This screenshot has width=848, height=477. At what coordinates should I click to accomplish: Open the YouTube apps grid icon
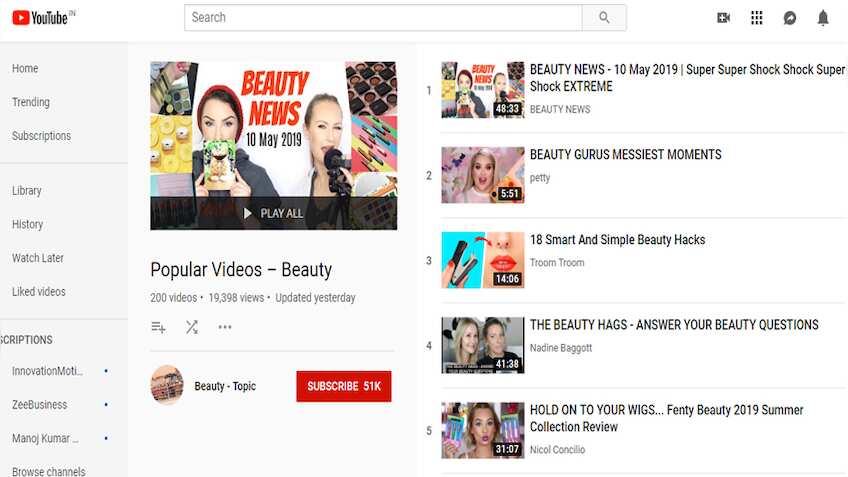click(757, 18)
